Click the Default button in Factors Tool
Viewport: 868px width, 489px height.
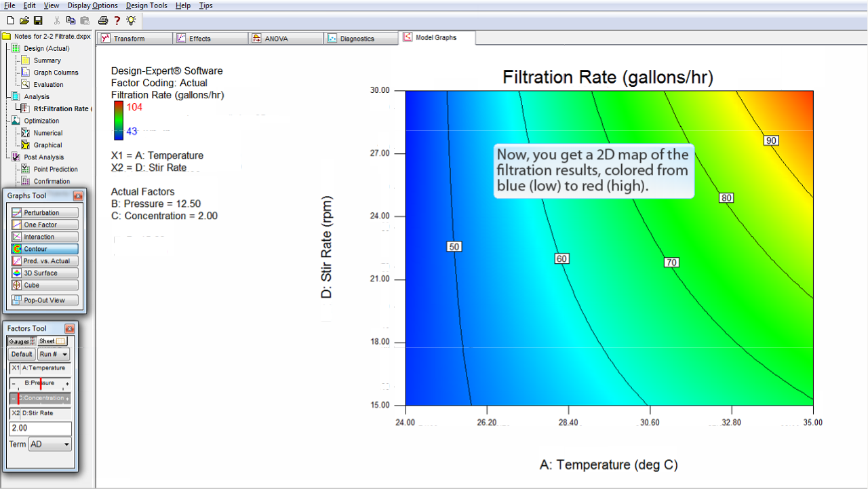click(22, 354)
